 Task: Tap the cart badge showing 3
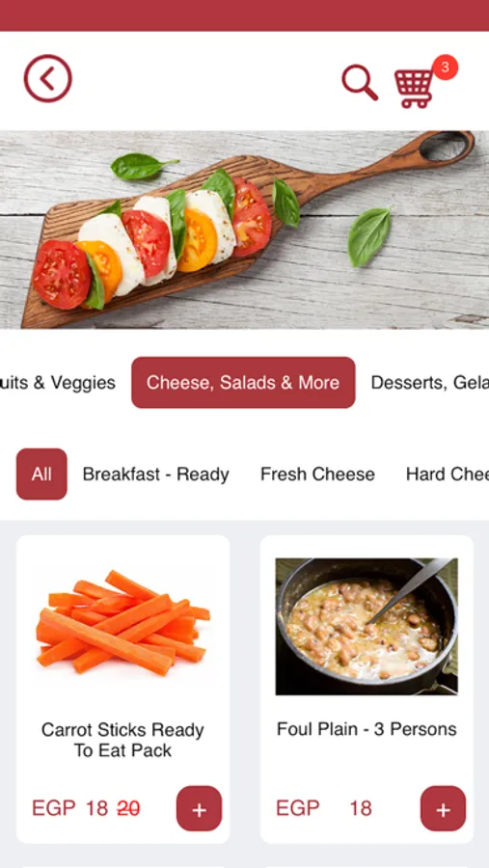[x=446, y=68]
